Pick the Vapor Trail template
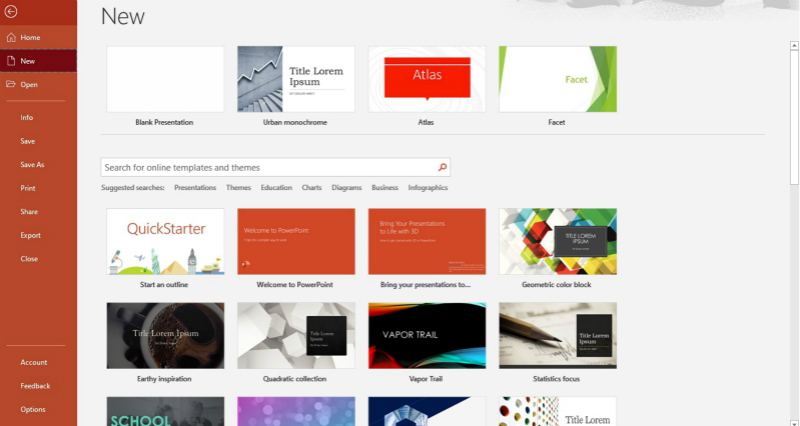The height and width of the screenshot is (426, 800). tap(427, 335)
